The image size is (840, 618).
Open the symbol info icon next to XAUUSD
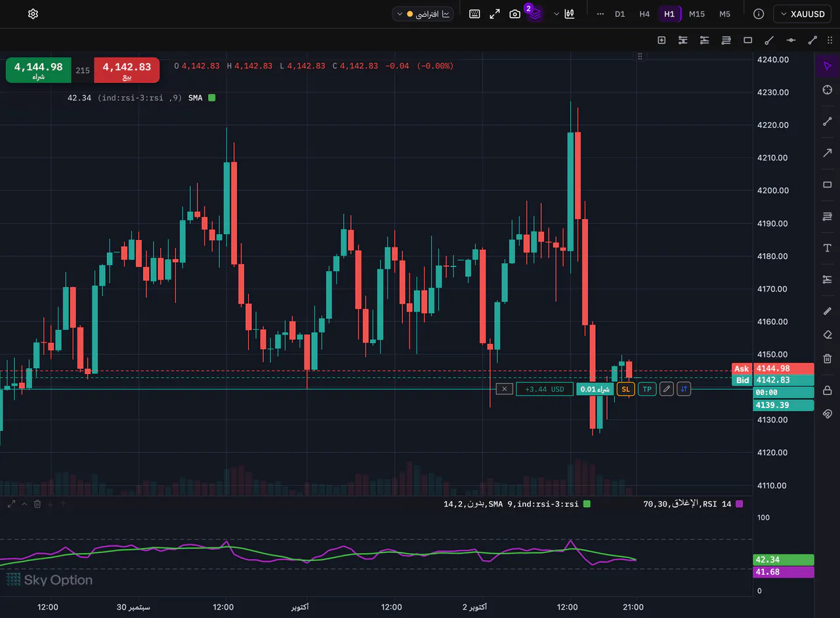coord(759,14)
